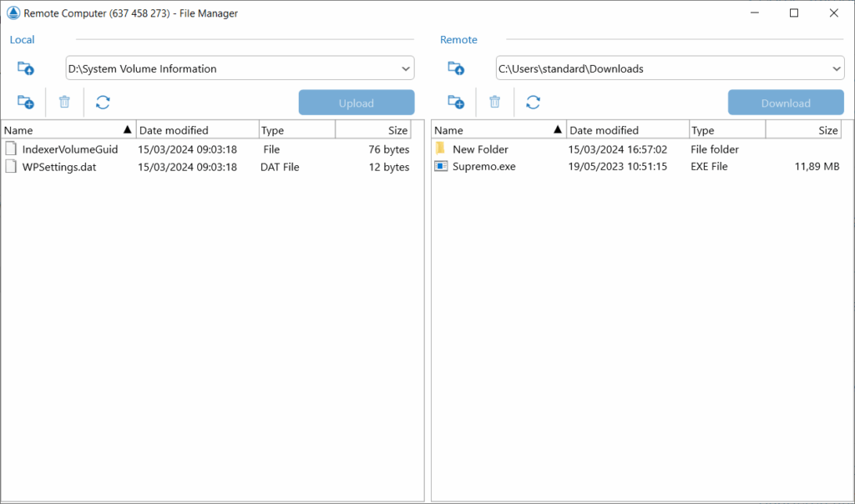Select New Folder in the Remote list
This screenshot has width=855, height=504.
tap(480, 149)
